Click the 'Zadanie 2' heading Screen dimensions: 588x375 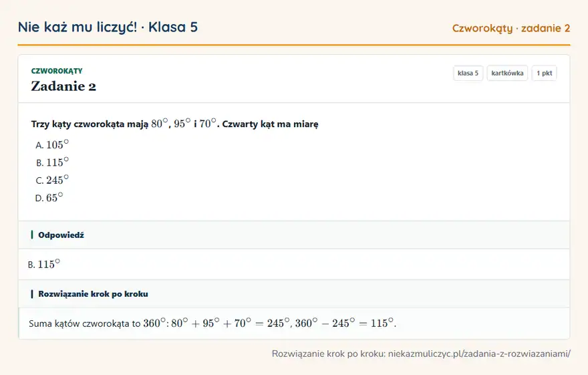click(x=63, y=86)
